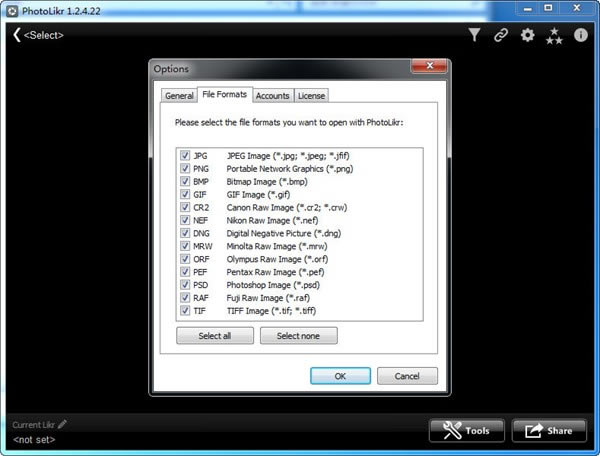Toggle the BMP checkbox
Screen dimensions: 600x456
tap(185, 181)
